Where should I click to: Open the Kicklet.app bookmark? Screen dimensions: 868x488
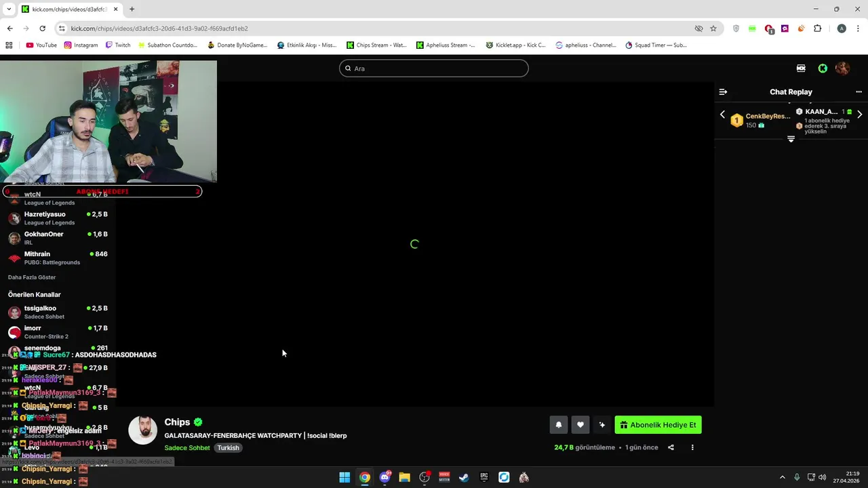tap(515, 45)
